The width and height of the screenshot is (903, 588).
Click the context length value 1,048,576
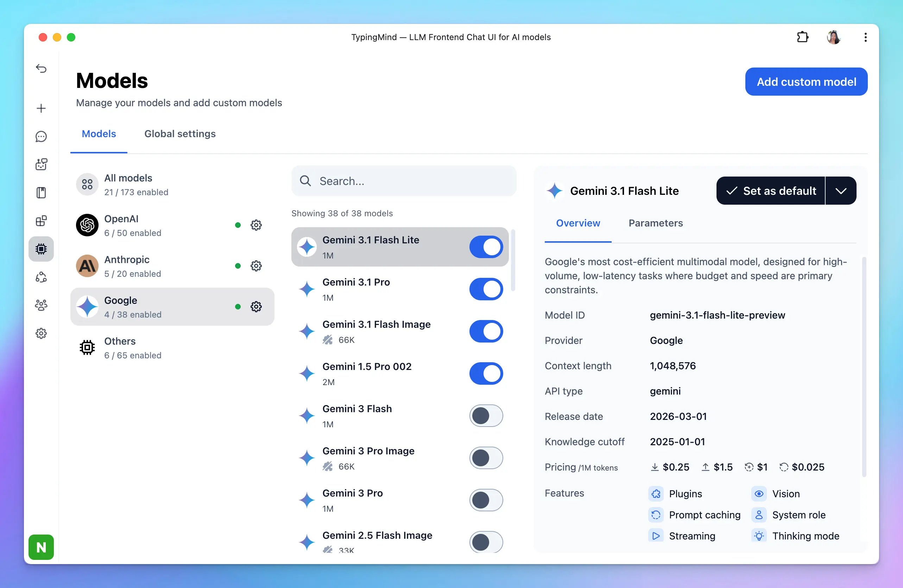click(x=673, y=366)
